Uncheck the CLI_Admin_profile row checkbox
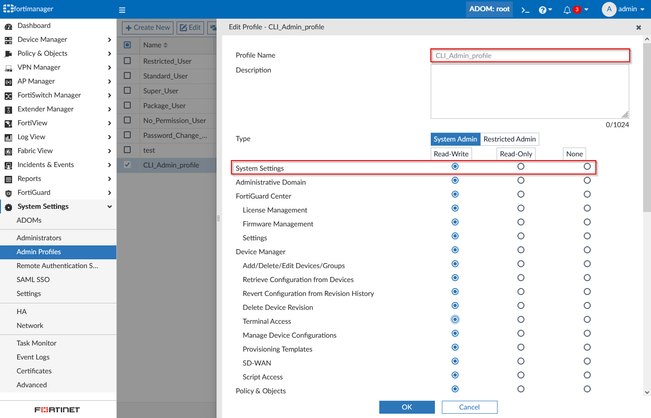 [127, 165]
